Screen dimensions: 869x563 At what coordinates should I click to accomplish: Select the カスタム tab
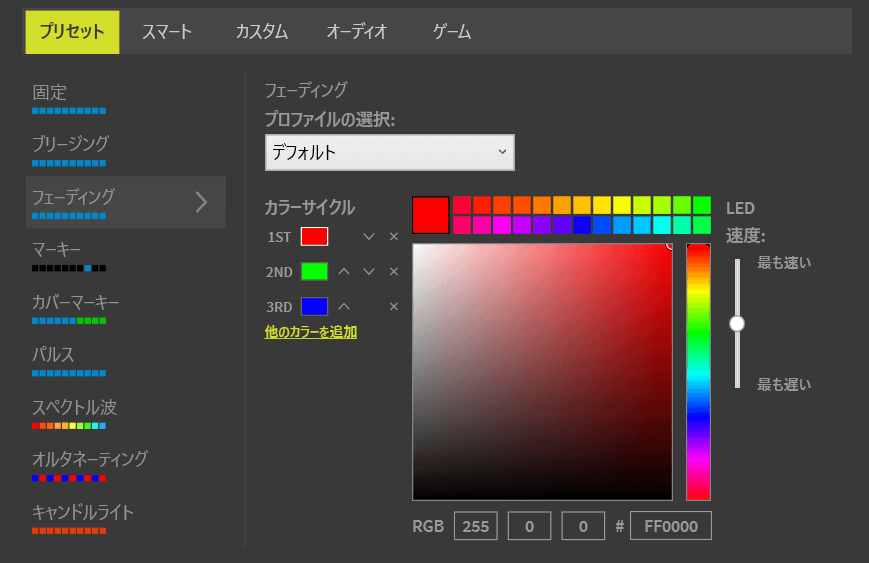[x=262, y=32]
